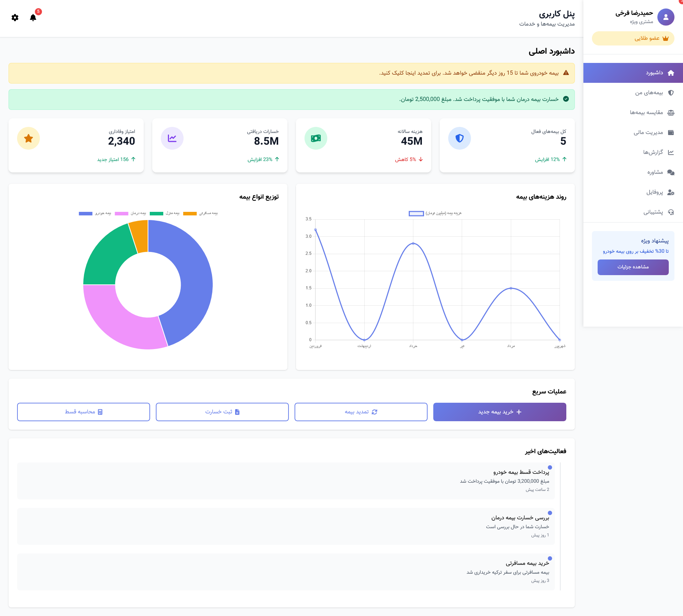Toggle بیمه خودرو in the donut chart legend
Image resolution: width=683 pixels, height=616 pixels.
pos(94,213)
